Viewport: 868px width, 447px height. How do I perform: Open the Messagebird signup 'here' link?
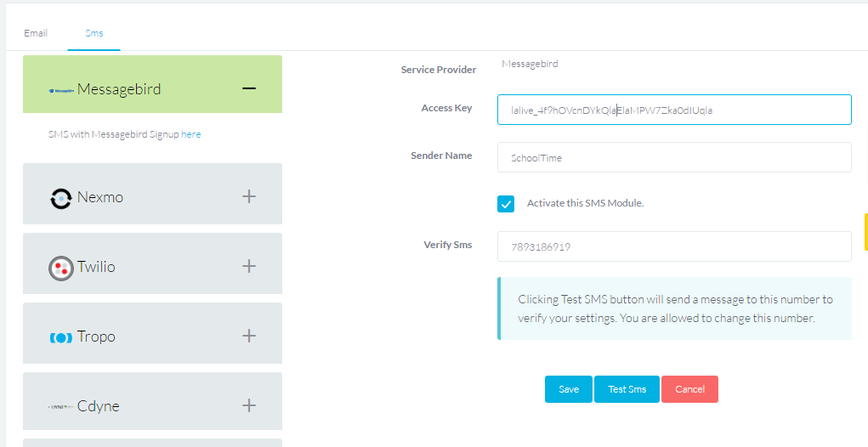coord(191,134)
